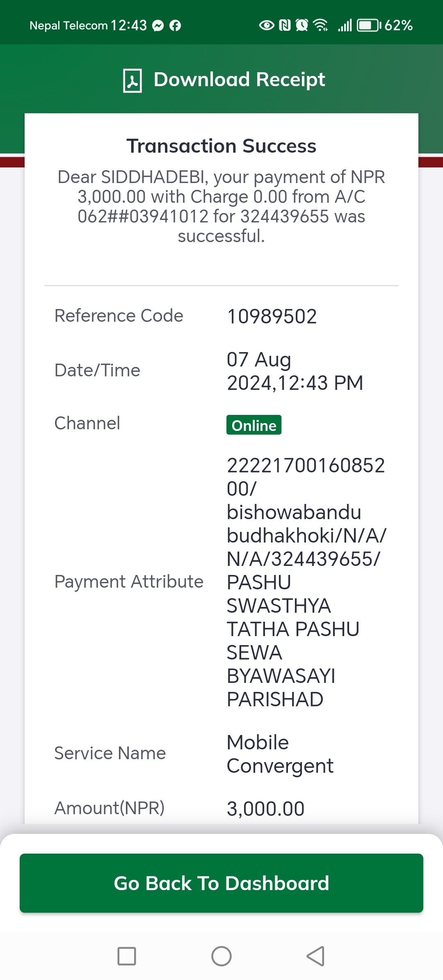This screenshot has height=980, width=443.
Task: Tap the Mobile Convergent service name
Action: [x=280, y=754]
